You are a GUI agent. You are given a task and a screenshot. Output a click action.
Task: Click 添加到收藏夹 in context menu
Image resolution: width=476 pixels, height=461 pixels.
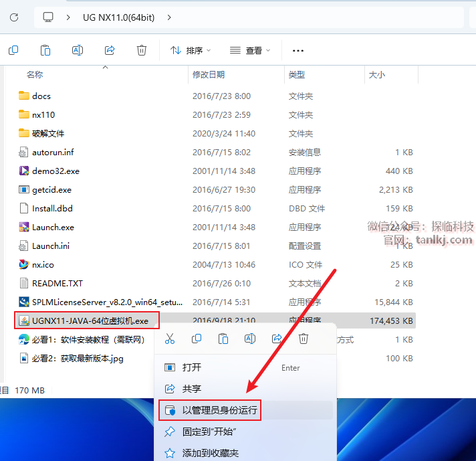210,453
